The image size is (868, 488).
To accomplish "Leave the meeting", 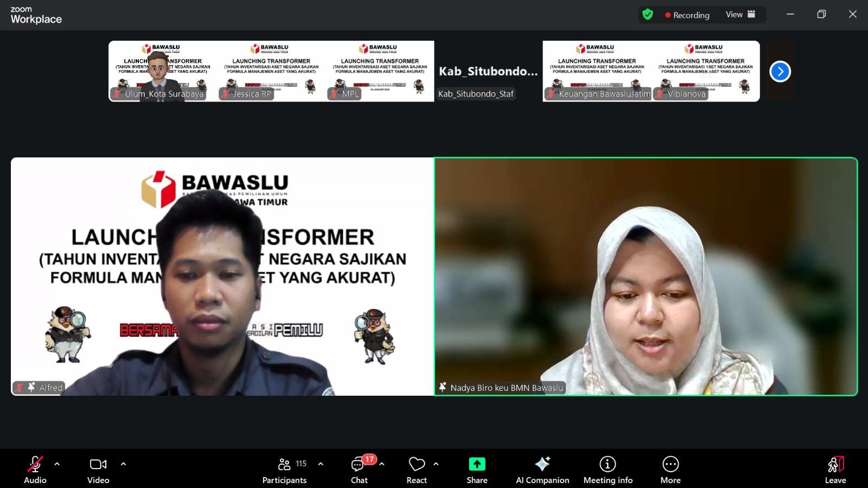I will click(835, 470).
